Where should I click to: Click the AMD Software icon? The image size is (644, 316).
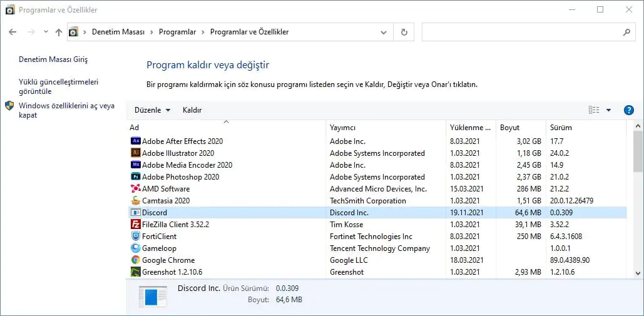coord(136,189)
